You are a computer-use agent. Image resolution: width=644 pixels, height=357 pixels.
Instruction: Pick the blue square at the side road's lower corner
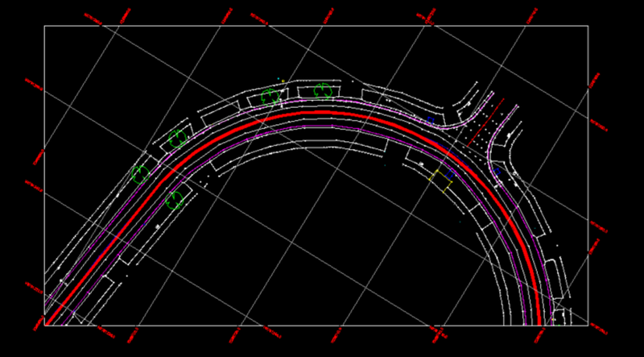[497, 172]
